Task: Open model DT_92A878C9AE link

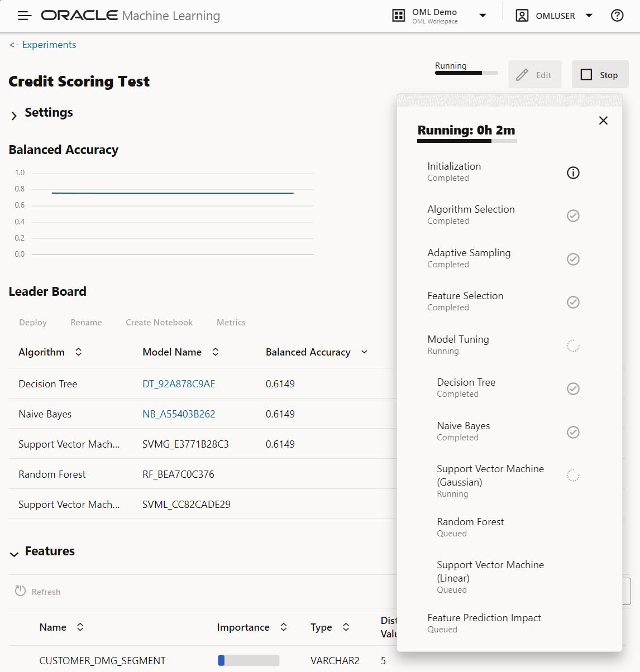Action: [179, 384]
